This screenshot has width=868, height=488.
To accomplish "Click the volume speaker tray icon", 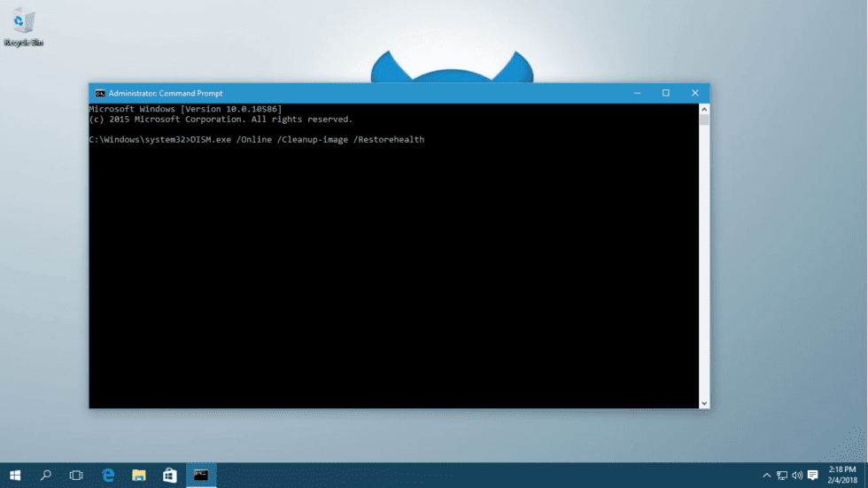I will coord(797,476).
